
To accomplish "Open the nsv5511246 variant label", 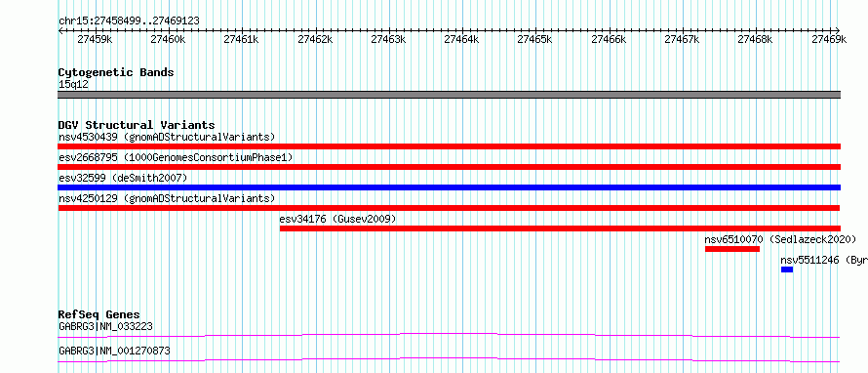I will [824, 260].
